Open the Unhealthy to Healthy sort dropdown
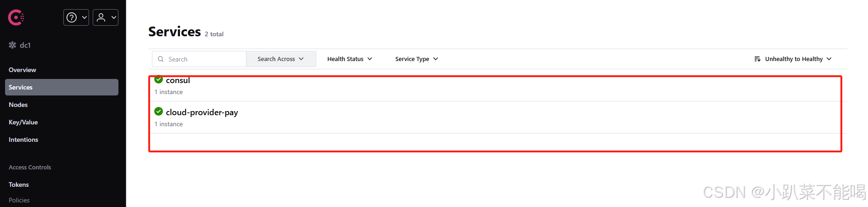868x207 pixels. point(793,59)
